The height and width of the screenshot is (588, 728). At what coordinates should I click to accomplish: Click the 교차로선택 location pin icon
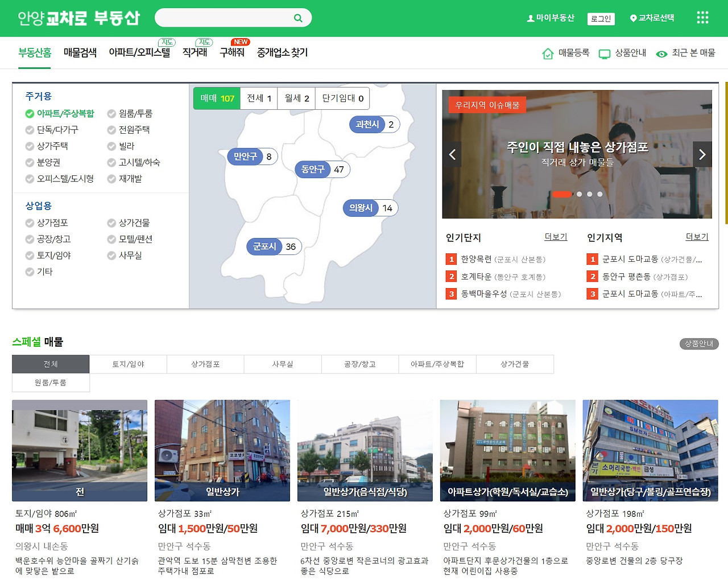634,18
